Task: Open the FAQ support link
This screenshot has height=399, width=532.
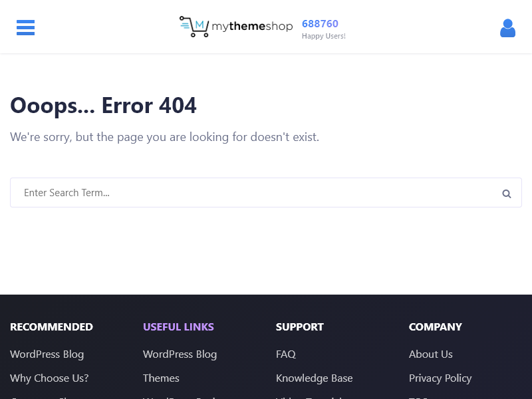Action: coord(286,354)
